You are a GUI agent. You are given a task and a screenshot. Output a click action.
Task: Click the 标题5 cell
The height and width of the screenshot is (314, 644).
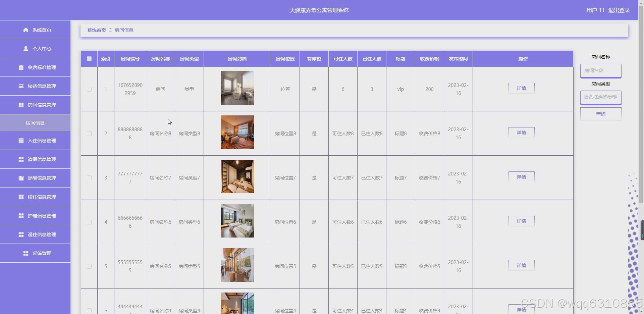(400, 266)
